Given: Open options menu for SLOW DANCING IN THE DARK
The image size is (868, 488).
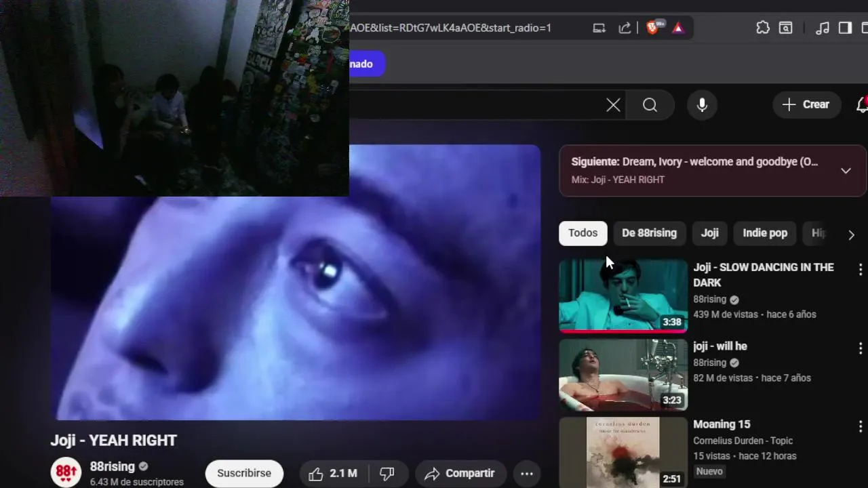Looking at the screenshot, I should [x=860, y=270].
